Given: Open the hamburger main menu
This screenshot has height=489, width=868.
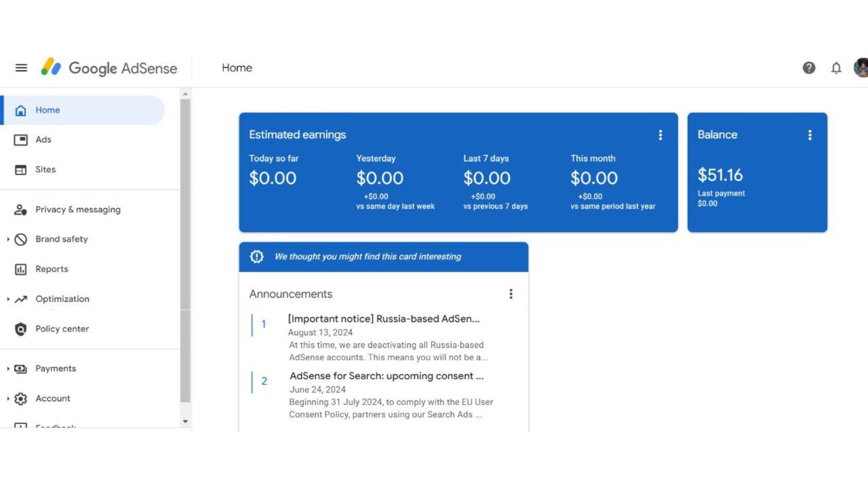Looking at the screenshot, I should 21,68.
